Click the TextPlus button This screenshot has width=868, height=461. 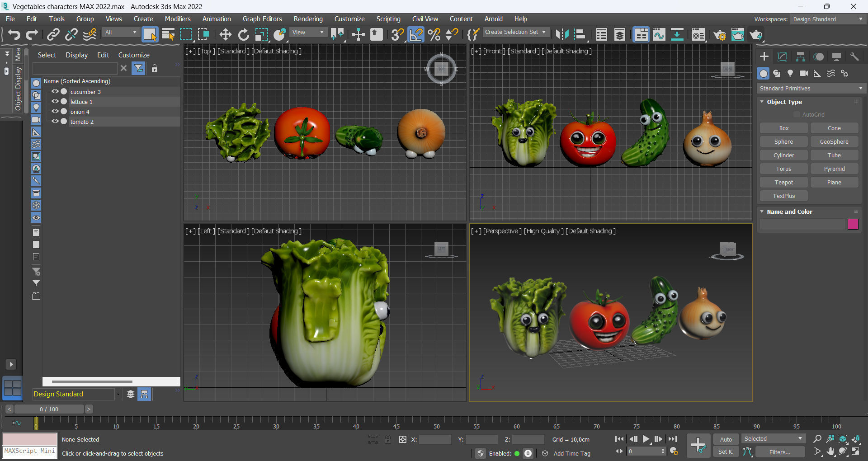pyautogui.click(x=783, y=196)
